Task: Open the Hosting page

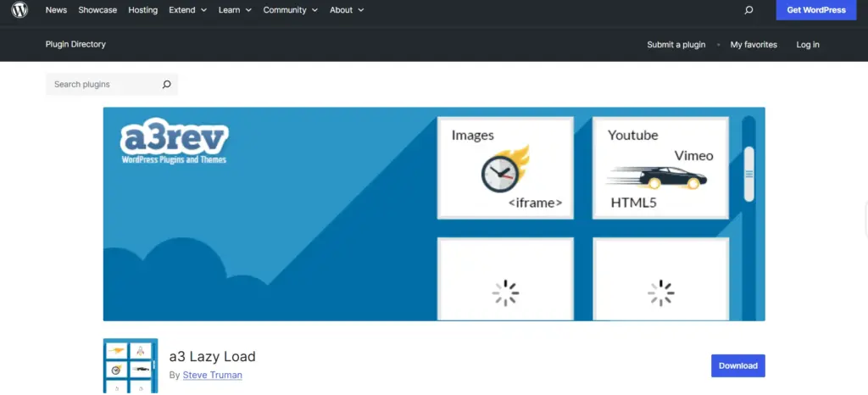Action: [x=142, y=10]
